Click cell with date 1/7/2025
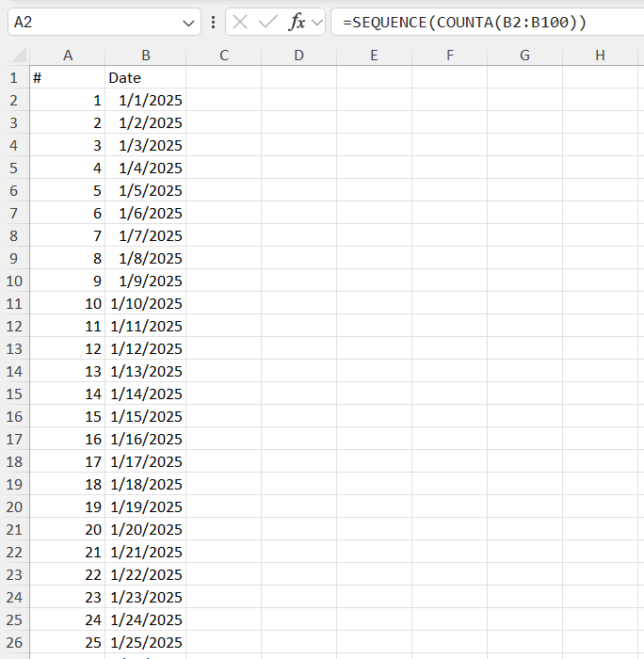644x659 pixels. pos(145,235)
